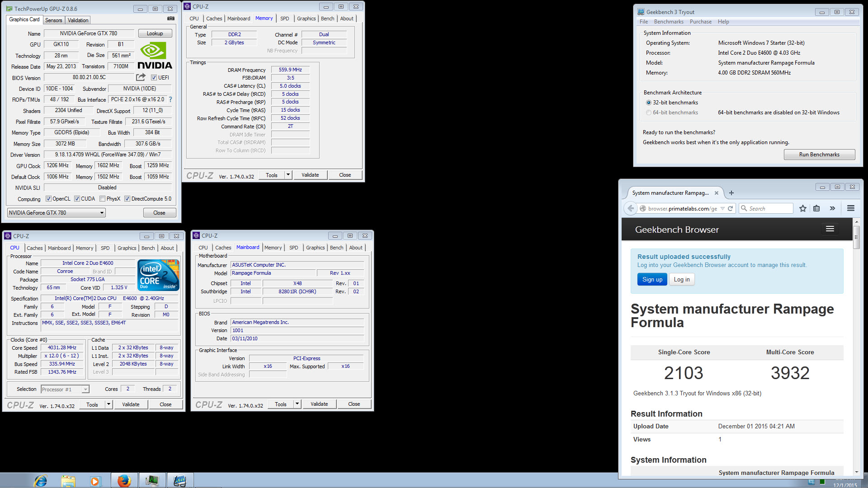Viewport: 868px width, 488px height.
Task: Reload the page in Firefox
Action: click(730, 208)
